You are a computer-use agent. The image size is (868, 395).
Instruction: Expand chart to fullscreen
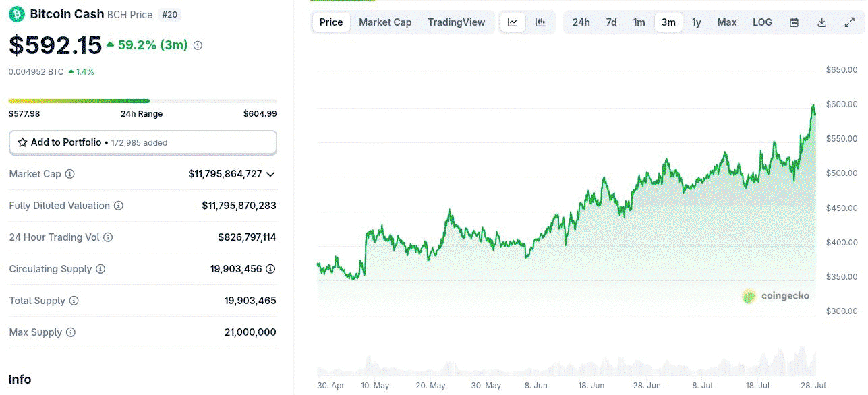(x=850, y=22)
